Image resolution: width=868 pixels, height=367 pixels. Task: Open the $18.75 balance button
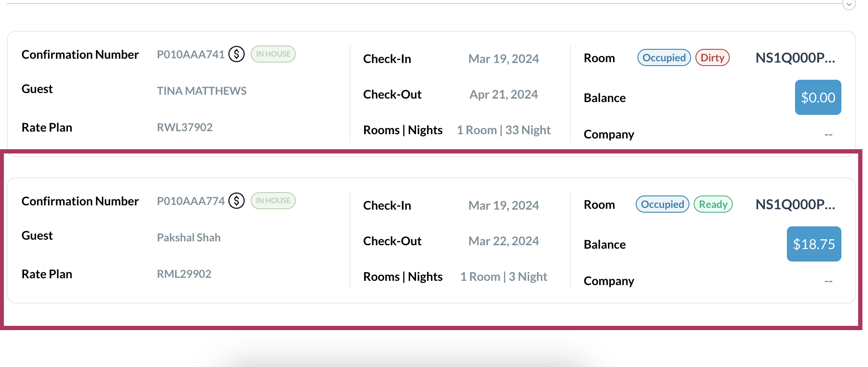(x=813, y=244)
